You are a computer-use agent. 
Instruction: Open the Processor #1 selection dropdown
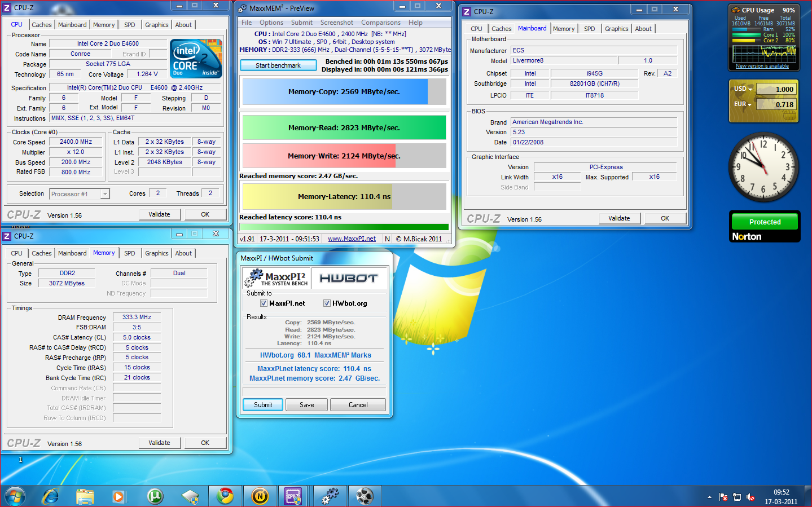[x=104, y=194]
